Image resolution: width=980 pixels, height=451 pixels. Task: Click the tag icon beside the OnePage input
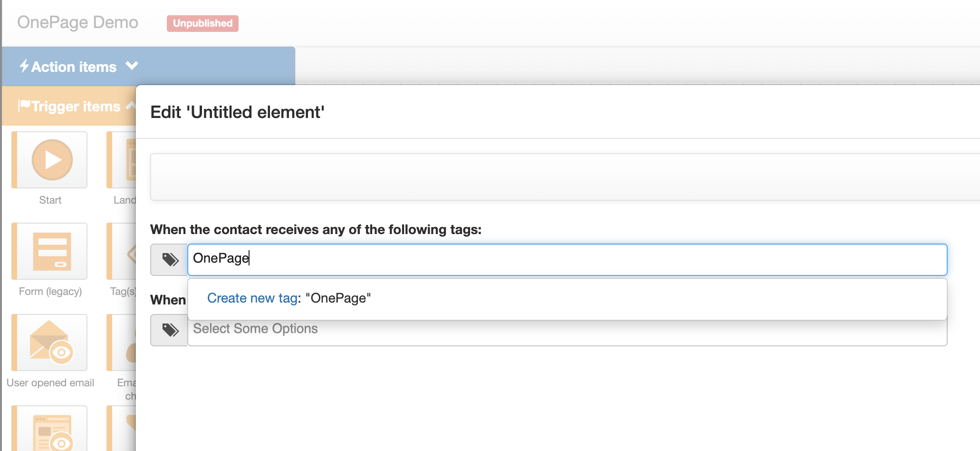point(170,260)
